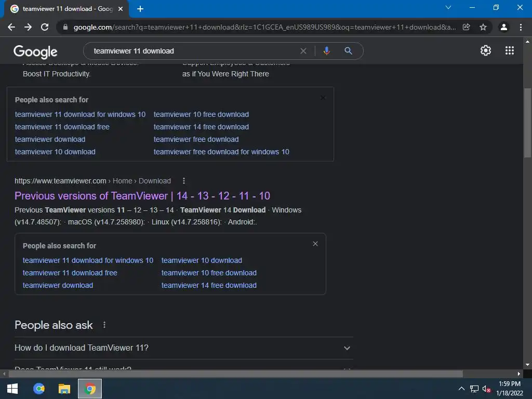Submit search with the magnifier icon

point(348,51)
